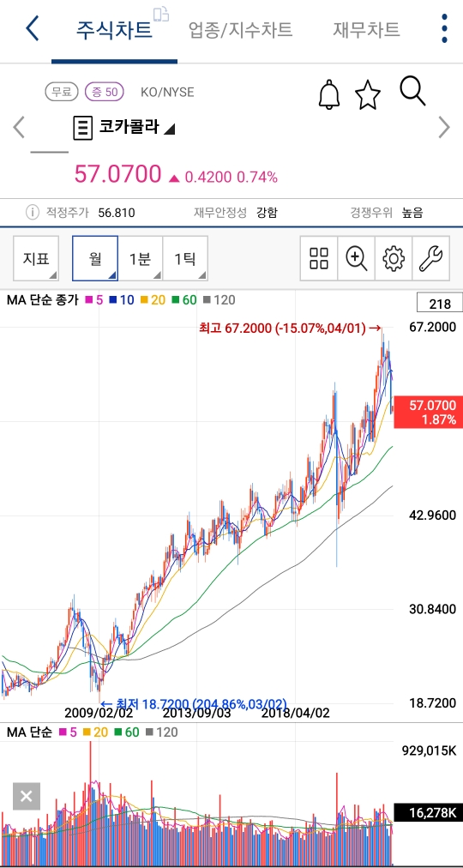This screenshot has height=868, width=463.
Task: Click the yellow MA 20 color legend
Action: click(x=152, y=300)
